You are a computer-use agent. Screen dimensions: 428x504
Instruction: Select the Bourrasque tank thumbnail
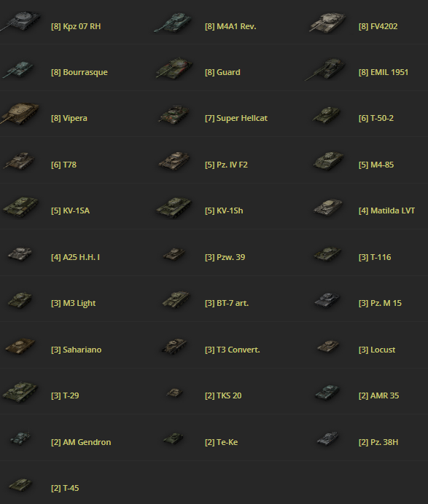(18, 69)
